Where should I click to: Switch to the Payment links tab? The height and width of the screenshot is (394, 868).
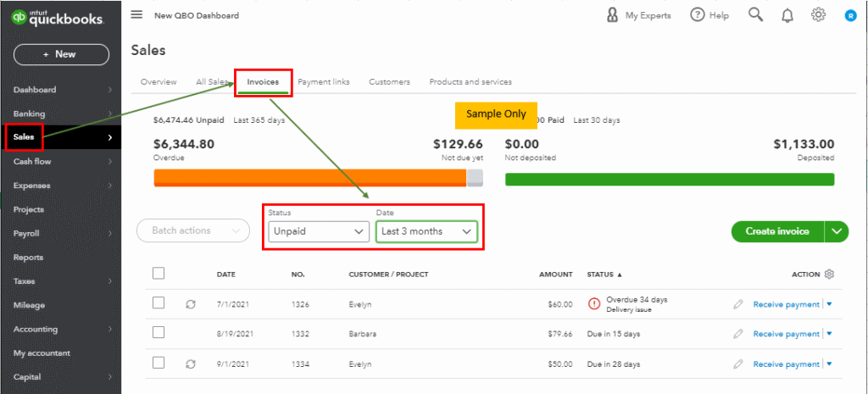pyautogui.click(x=324, y=82)
